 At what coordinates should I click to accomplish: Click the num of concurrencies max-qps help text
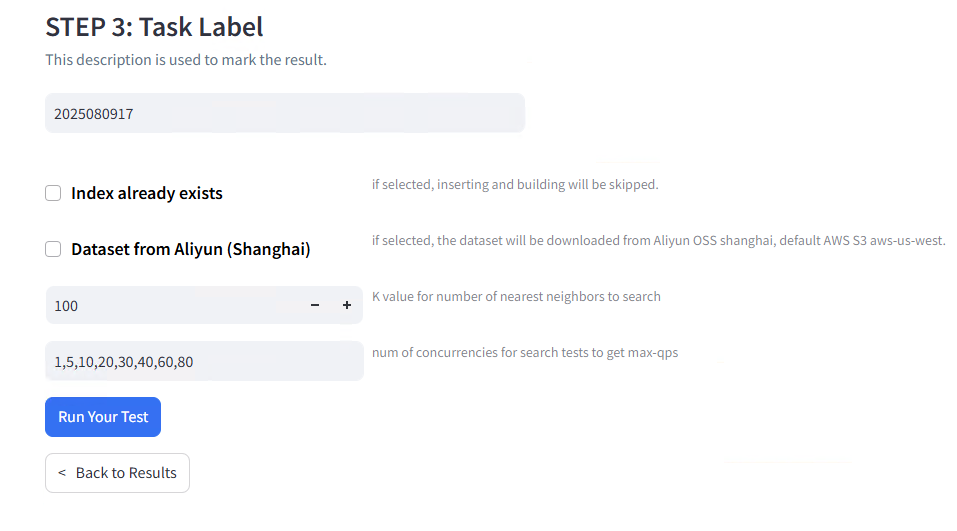tap(525, 353)
